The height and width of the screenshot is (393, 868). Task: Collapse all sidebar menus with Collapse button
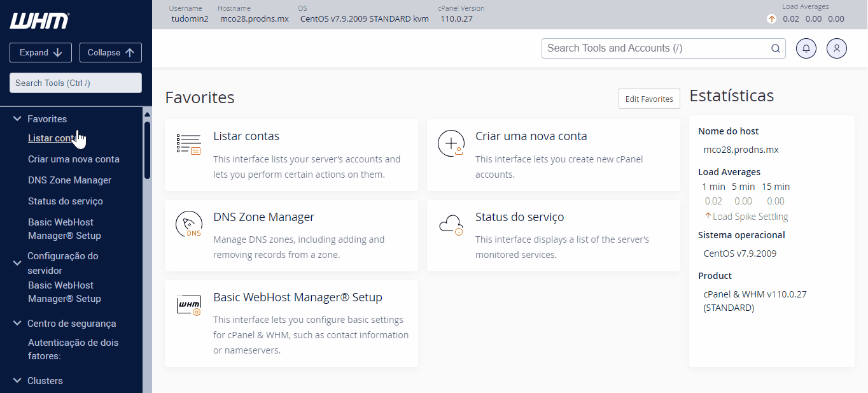111,53
